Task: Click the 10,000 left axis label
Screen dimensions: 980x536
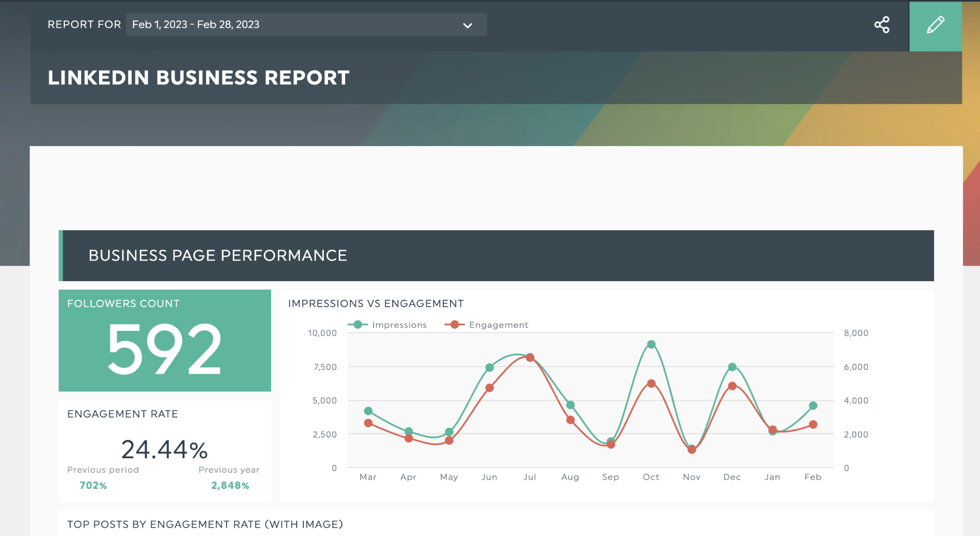Action: point(322,333)
